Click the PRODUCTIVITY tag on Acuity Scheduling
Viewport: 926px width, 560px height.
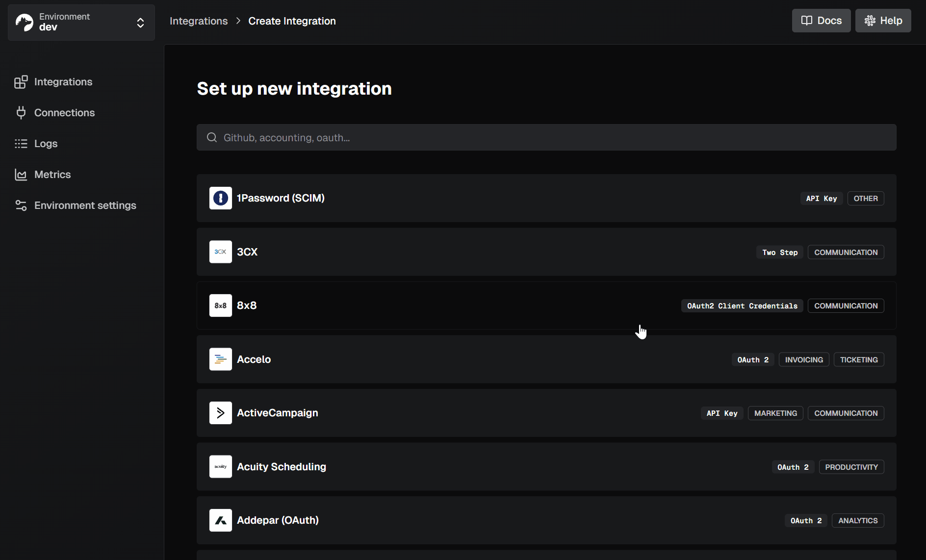(x=851, y=467)
